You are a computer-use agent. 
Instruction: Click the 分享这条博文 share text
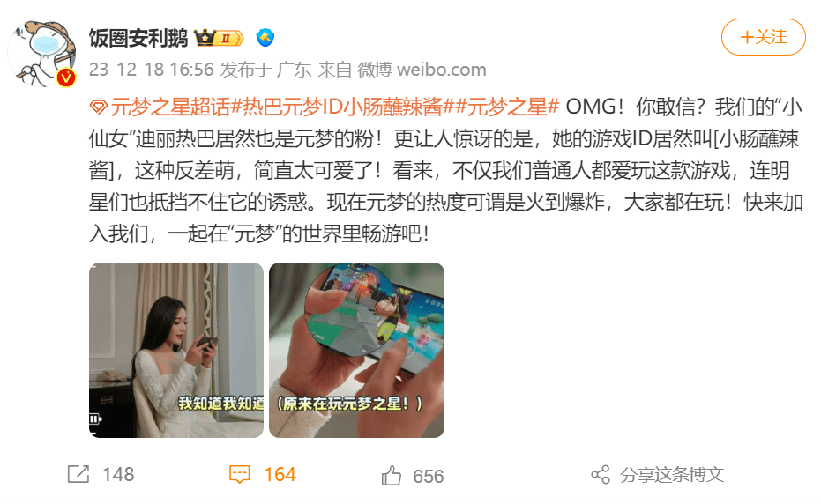672,475
